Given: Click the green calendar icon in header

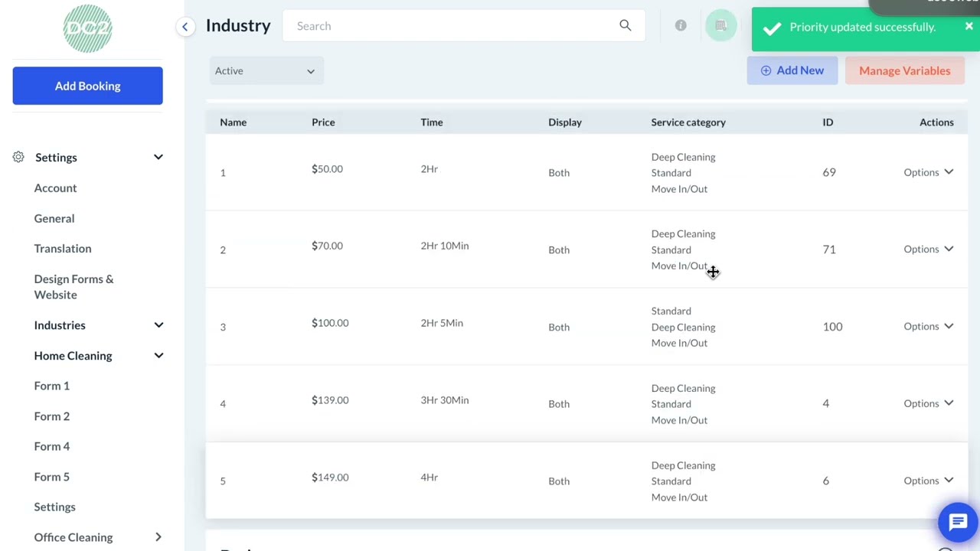Looking at the screenshot, I should pyautogui.click(x=720, y=26).
